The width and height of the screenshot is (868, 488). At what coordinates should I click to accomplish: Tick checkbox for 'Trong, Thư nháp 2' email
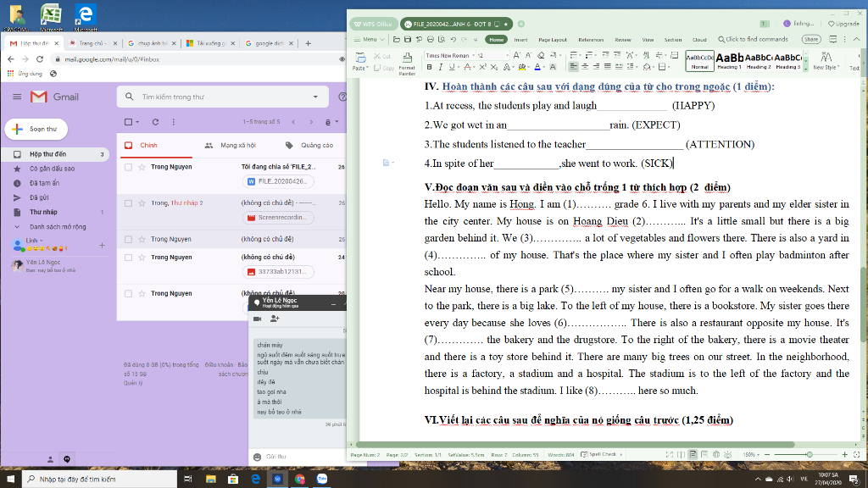tap(129, 203)
